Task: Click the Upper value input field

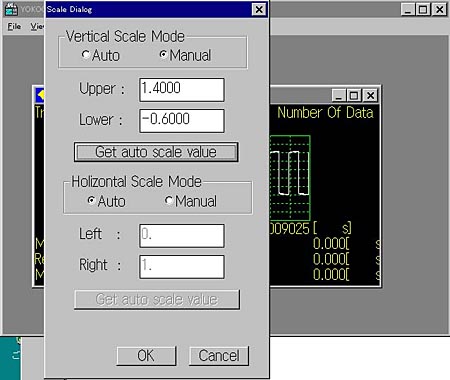Action: [x=182, y=90]
